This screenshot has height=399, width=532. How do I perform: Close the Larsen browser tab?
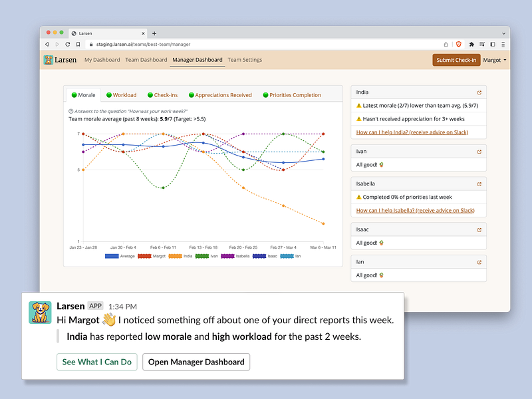click(x=143, y=33)
